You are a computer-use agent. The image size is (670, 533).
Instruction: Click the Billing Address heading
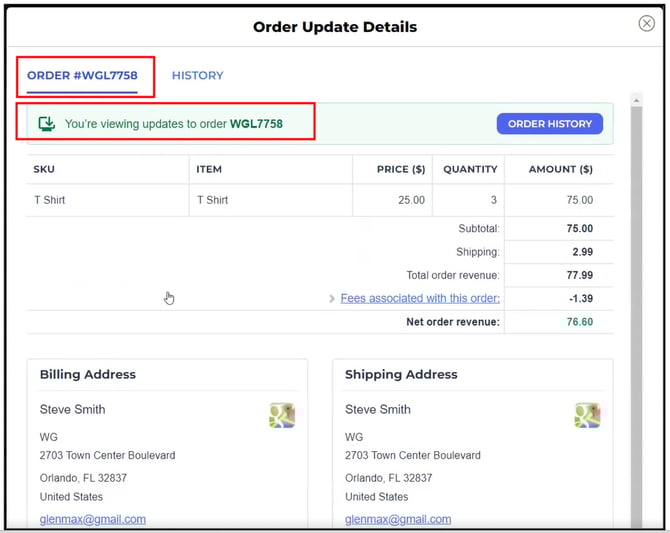point(88,374)
